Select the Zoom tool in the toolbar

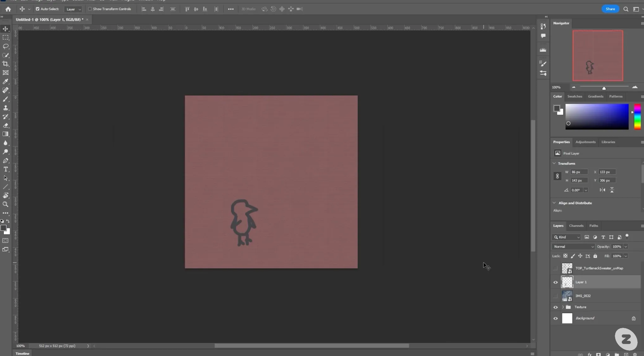tap(6, 204)
